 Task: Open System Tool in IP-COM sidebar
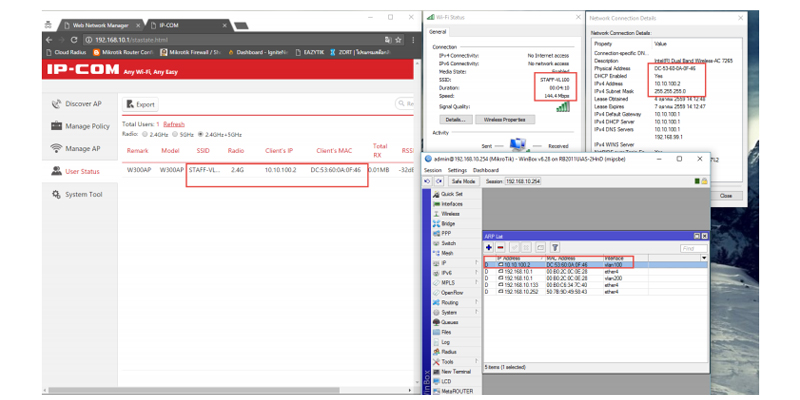point(77,194)
